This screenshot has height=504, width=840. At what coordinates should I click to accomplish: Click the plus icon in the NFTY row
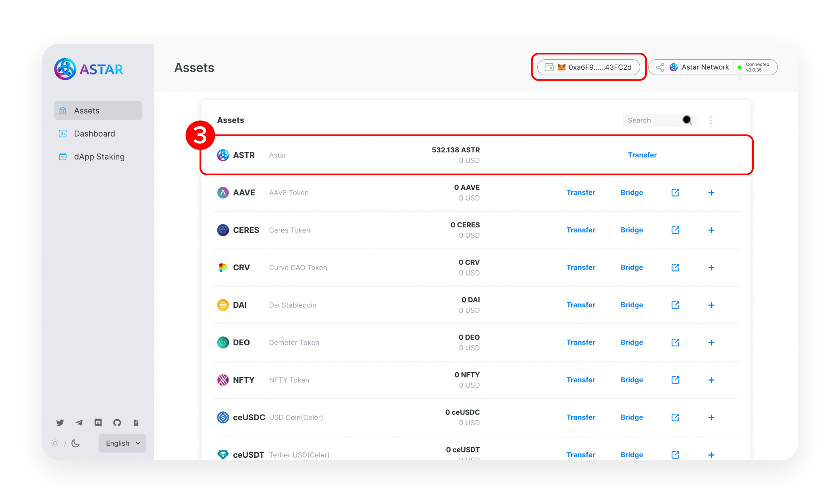pyautogui.click(x=711, y=380)
